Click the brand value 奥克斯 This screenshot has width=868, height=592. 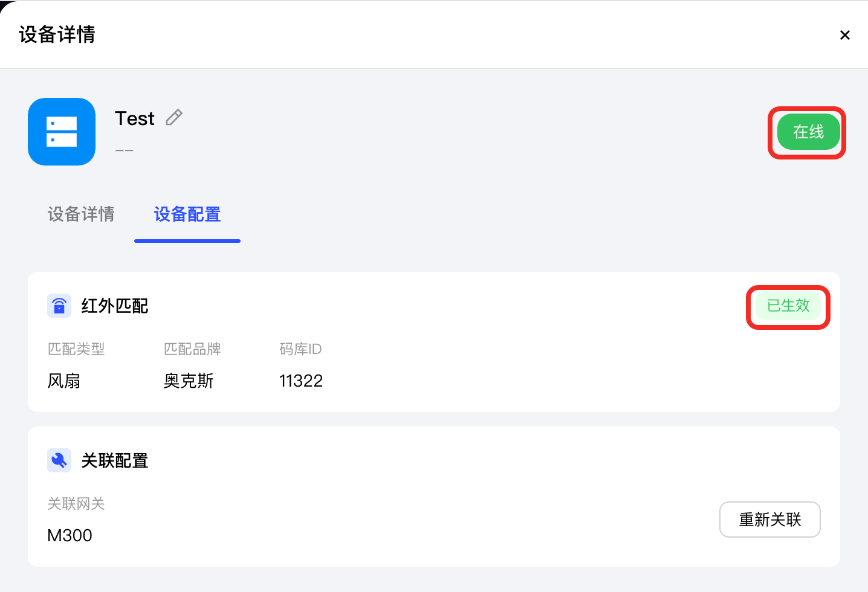pyautogui.click(x=189, y=381)
